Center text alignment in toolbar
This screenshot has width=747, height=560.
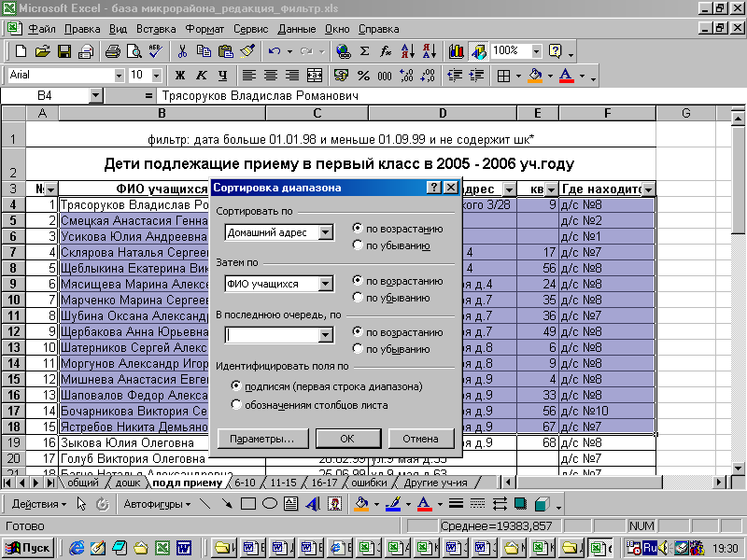(271, 76)
